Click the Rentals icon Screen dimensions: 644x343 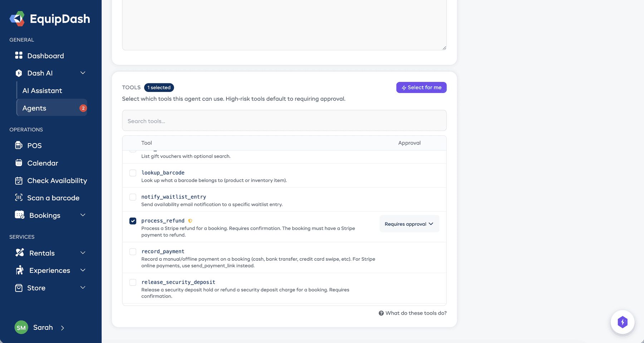click(x=20, y=253)
